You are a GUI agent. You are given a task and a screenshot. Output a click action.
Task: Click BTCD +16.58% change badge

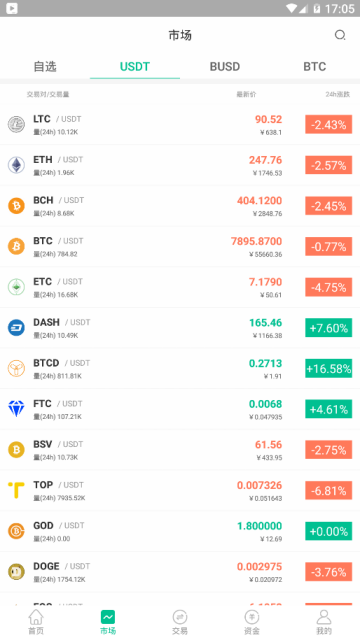(x=329, y=369)
